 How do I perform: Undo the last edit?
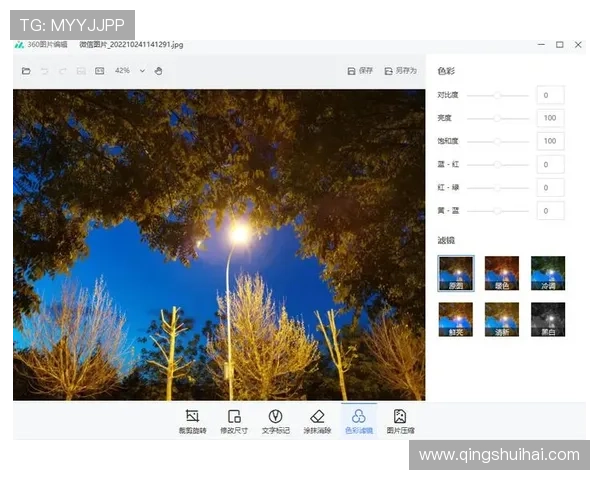click(x=45, y=71)
